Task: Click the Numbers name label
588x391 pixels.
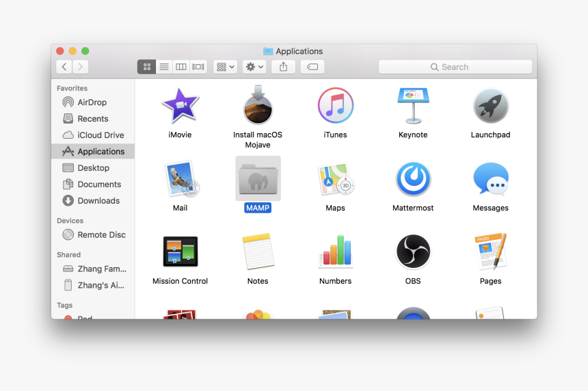Action: coord(335,281)
